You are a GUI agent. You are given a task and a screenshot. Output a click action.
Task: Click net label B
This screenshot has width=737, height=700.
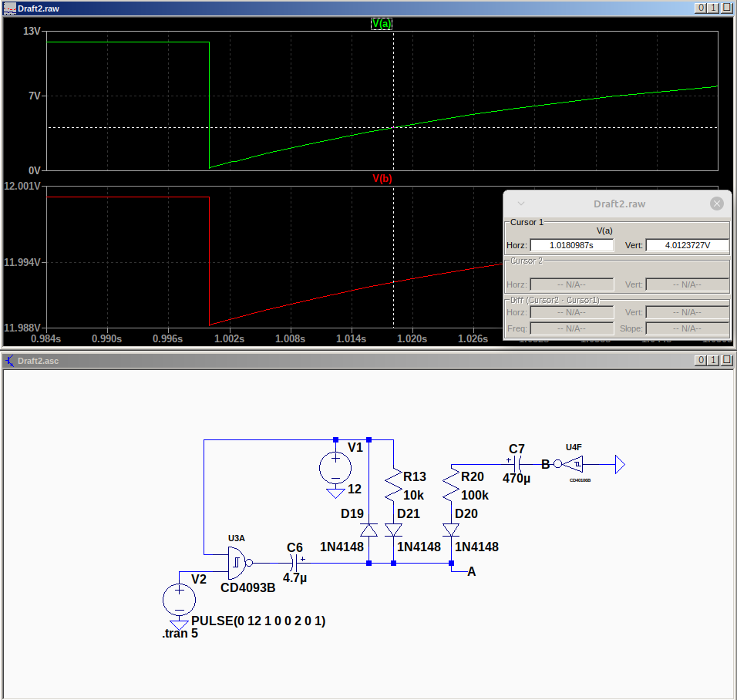pyautogui.click(x=545, y=464)
